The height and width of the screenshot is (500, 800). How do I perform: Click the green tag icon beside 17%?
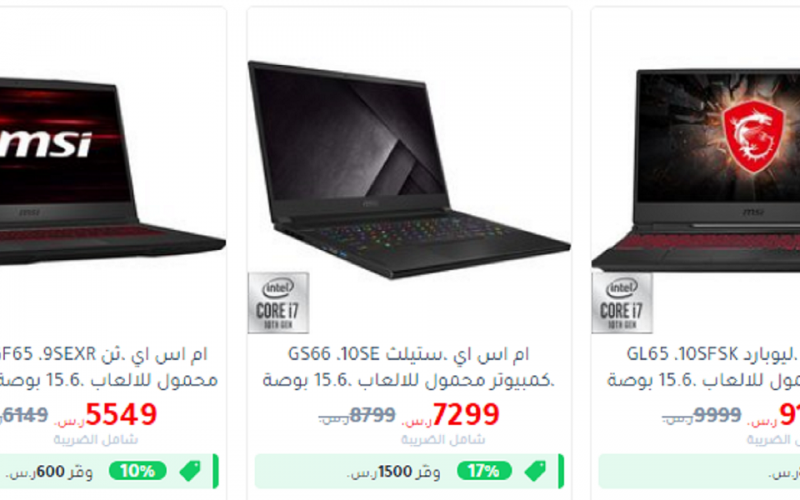tap(535, 471)
